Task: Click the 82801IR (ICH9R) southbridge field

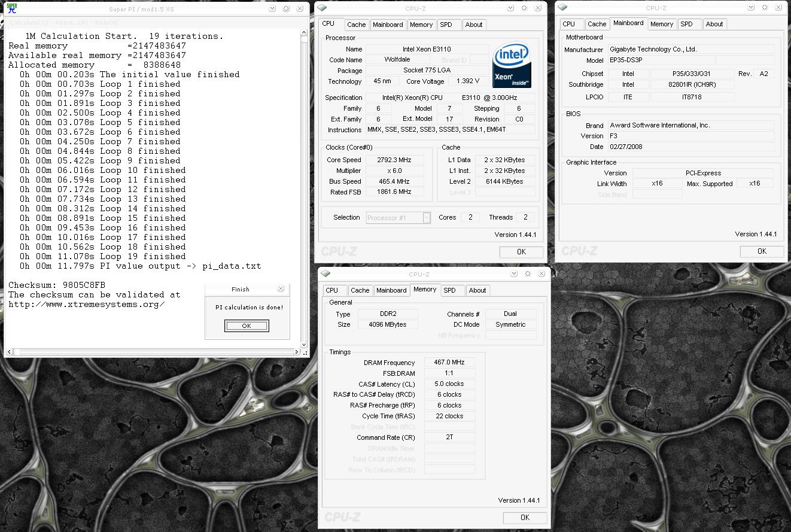Action: click(692, 84)
